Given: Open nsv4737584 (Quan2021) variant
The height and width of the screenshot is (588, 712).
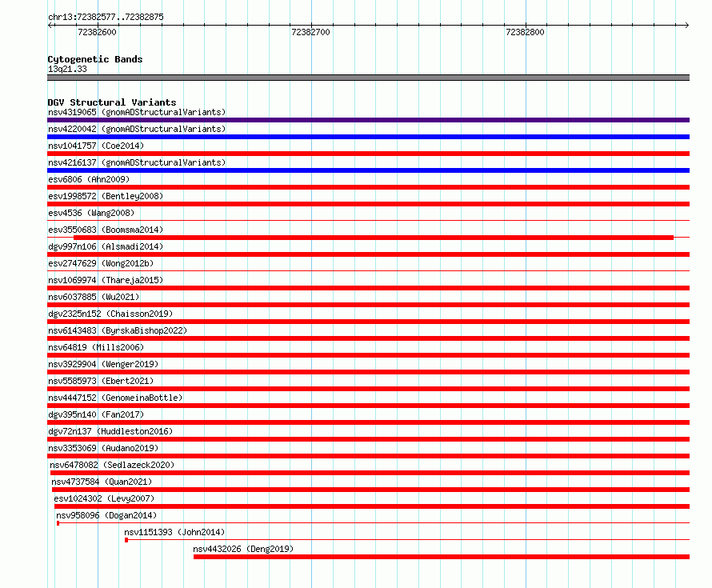Looking at the screenshot, I should point(102,482).
